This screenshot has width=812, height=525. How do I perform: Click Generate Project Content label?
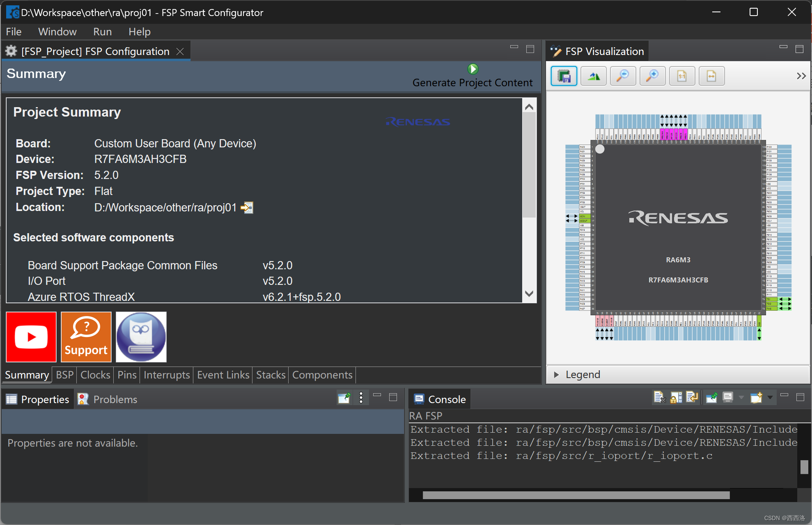[473, 83]
